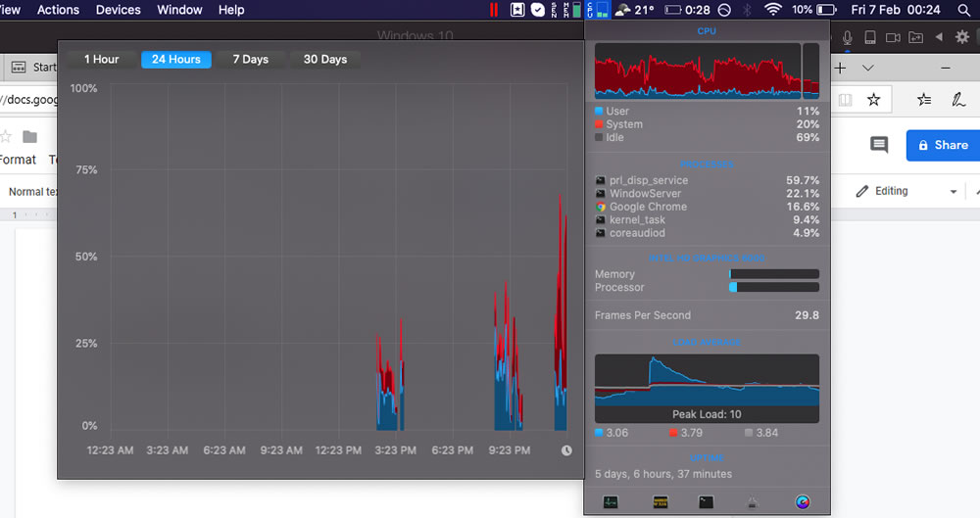Open new tab with plus in Edge

(840, 68)
